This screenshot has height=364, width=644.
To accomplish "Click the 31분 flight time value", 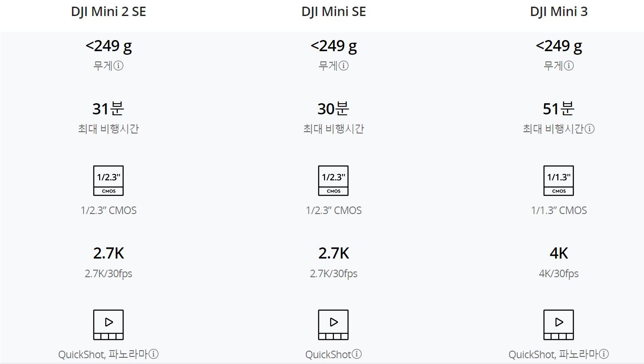I will (108, 109).
